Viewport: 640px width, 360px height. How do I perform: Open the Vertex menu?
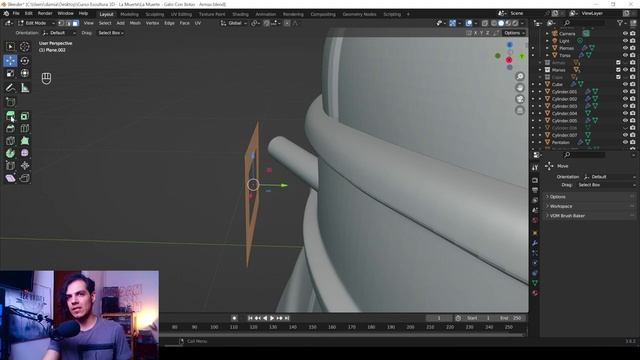pyautogui.click(x=152, y=23)
